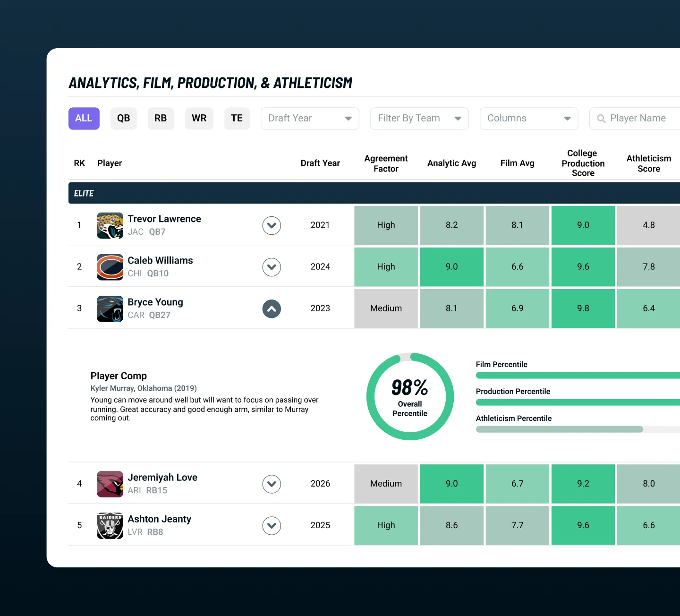Screen dimensions: 680x616
Task: Open the Draft Year dropdown
Action: tap(310, 119)
